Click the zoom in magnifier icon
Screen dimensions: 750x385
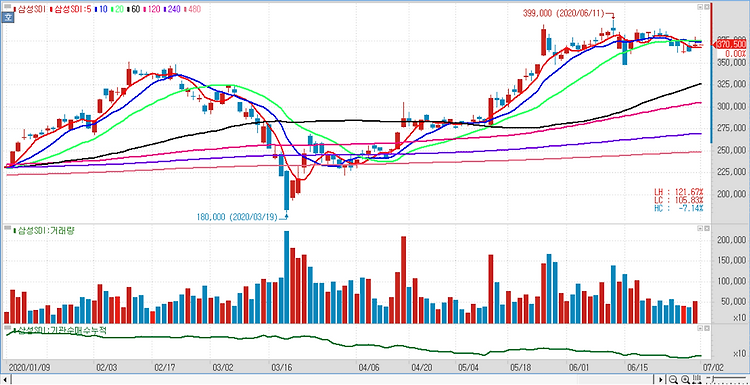[684, 380]
